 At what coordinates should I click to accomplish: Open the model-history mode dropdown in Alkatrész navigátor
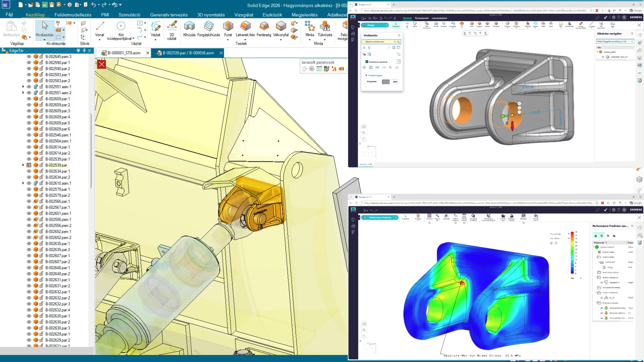[x=615, y=41]
